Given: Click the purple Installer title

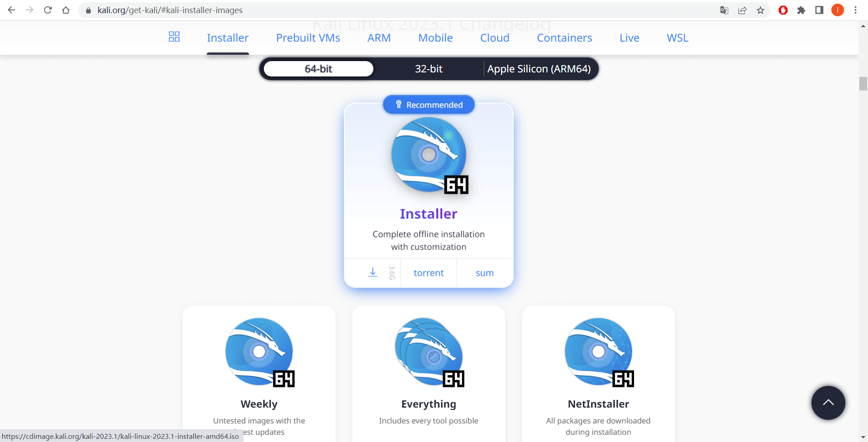Looking at the screenshot, I should click(429, 214).
